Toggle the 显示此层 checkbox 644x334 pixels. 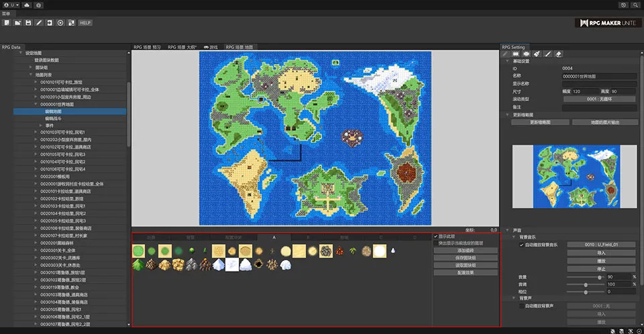(436, 237)
